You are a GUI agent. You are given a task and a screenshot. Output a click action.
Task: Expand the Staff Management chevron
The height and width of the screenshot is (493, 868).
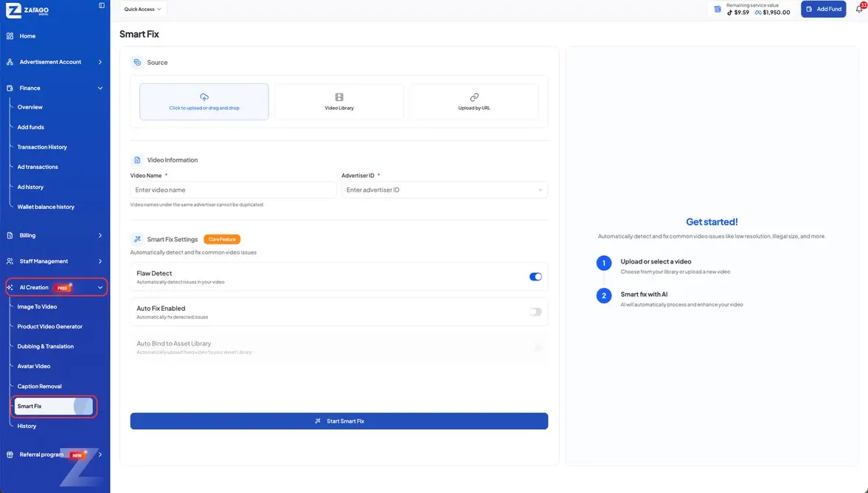pyautogui.click(x=100, y=261)
